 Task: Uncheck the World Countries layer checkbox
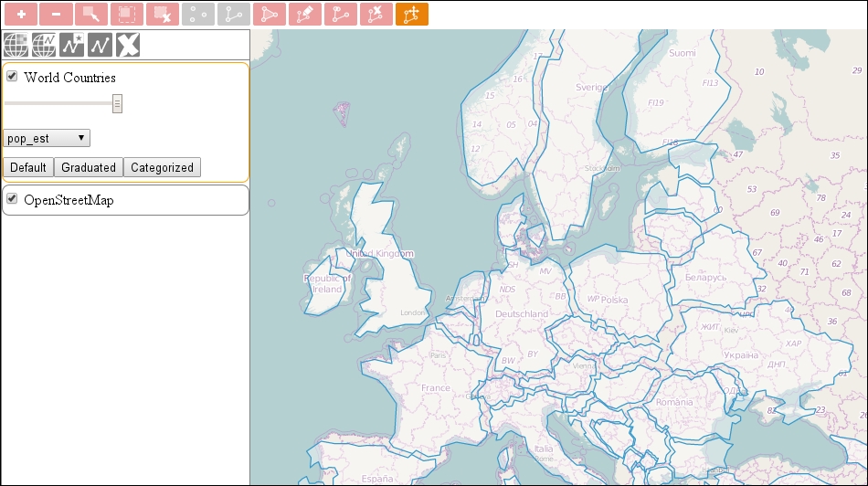click(12, 77)
